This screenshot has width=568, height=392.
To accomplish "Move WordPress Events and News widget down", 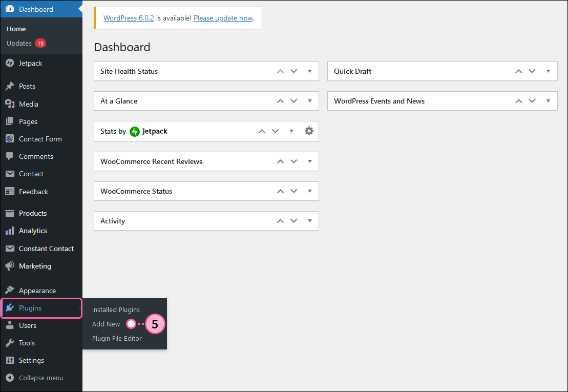I will tap(532, 101).
